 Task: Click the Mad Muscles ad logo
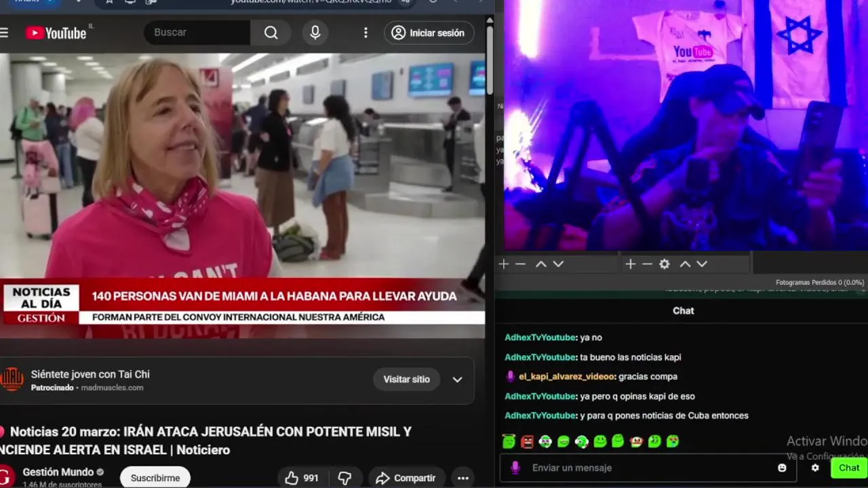click(12, 380)
